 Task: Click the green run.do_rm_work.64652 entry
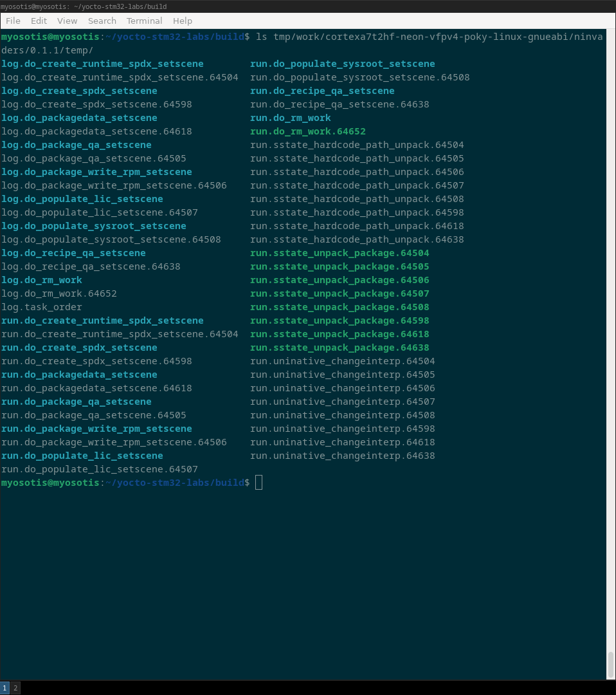pyautogui.click(x=308, y=131)
